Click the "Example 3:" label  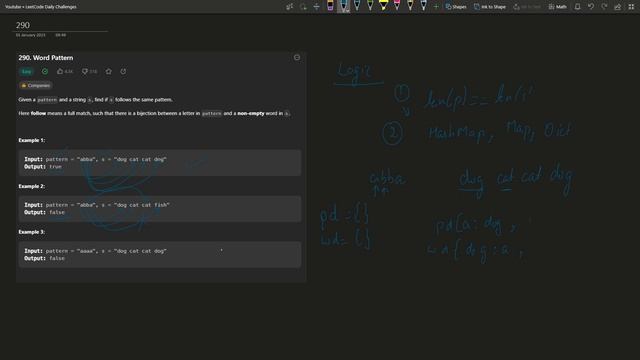pyautogui.click(x=32, y=232)
